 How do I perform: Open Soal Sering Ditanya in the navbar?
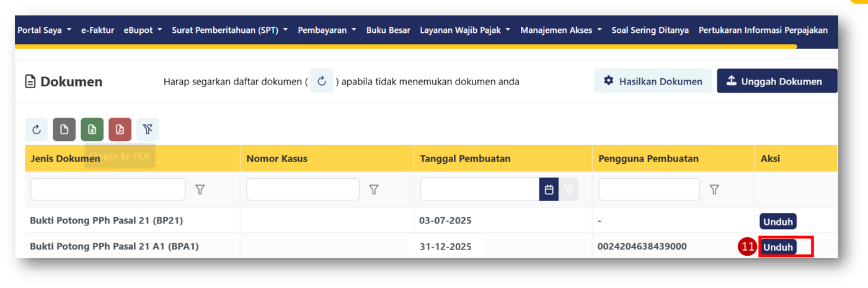click(650, 30)
